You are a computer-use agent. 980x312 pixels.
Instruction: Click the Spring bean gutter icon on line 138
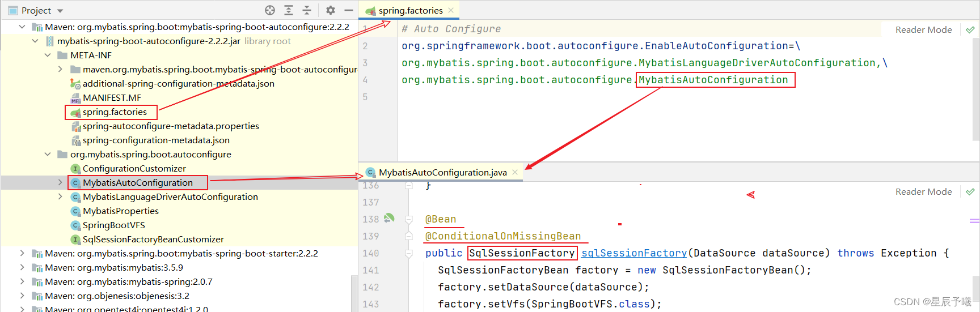click(389, 218)
